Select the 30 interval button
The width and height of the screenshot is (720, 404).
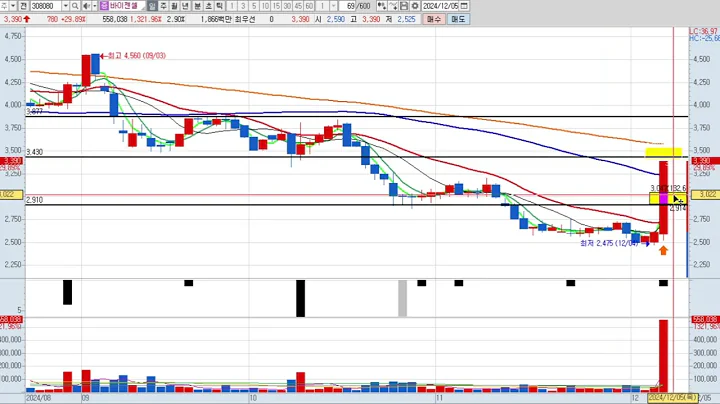point(287,6)
